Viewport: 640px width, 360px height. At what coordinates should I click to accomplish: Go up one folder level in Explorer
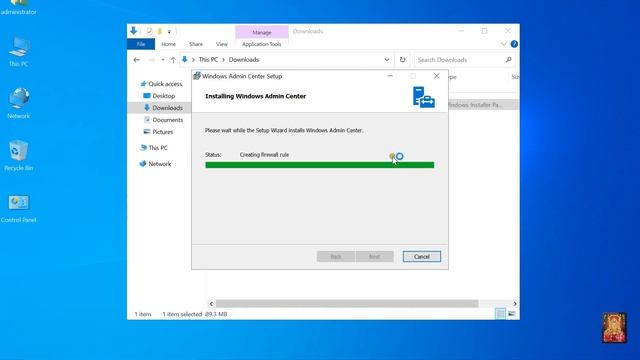pos(173,60)
